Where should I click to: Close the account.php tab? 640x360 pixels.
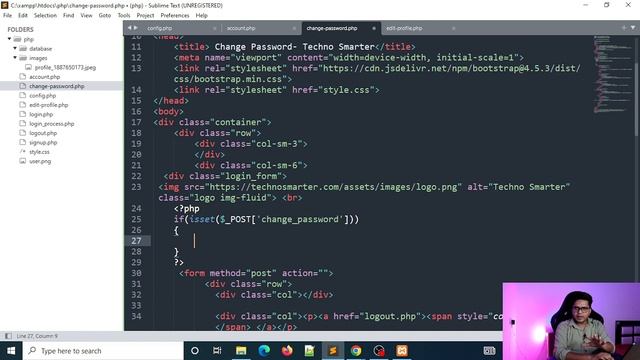(294, 29)
